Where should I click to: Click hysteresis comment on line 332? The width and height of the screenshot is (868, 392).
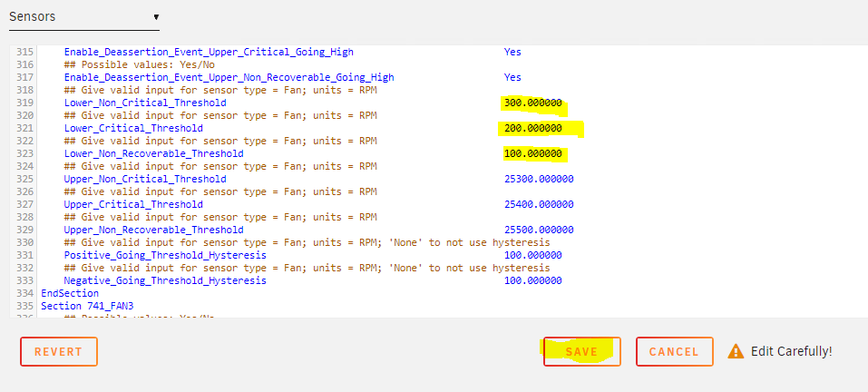pyautogui.click(x=307, y=268)
